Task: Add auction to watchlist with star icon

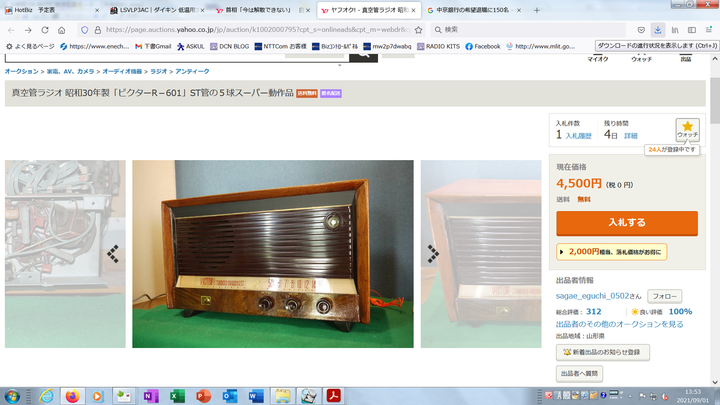Action: coord(687,130)
